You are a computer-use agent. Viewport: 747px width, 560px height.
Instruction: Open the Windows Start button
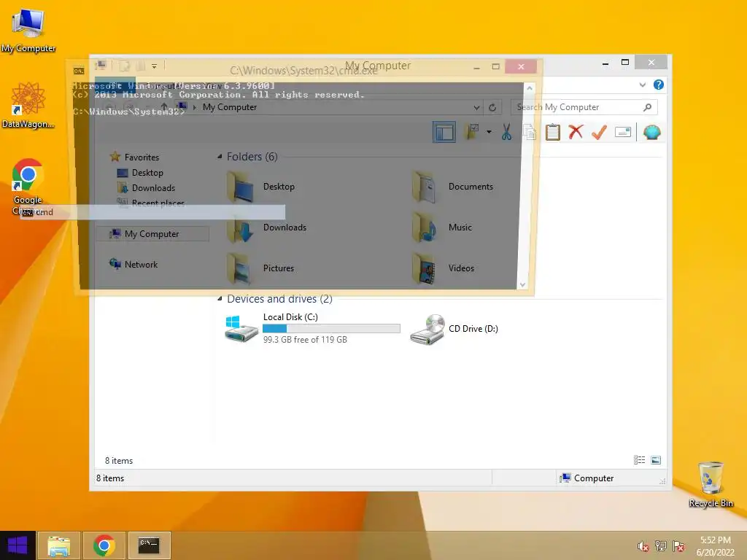[x=18, y=545]
